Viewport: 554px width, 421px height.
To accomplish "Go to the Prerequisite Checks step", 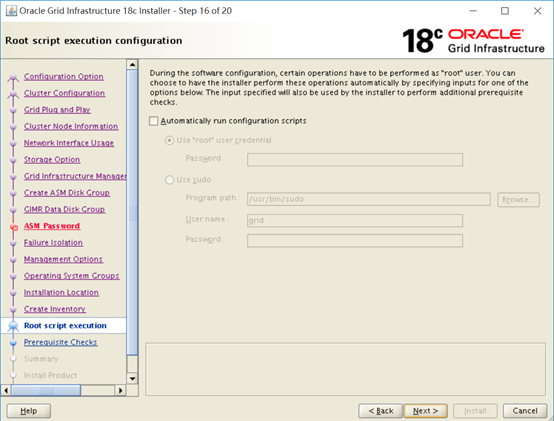I will point(60,342).
